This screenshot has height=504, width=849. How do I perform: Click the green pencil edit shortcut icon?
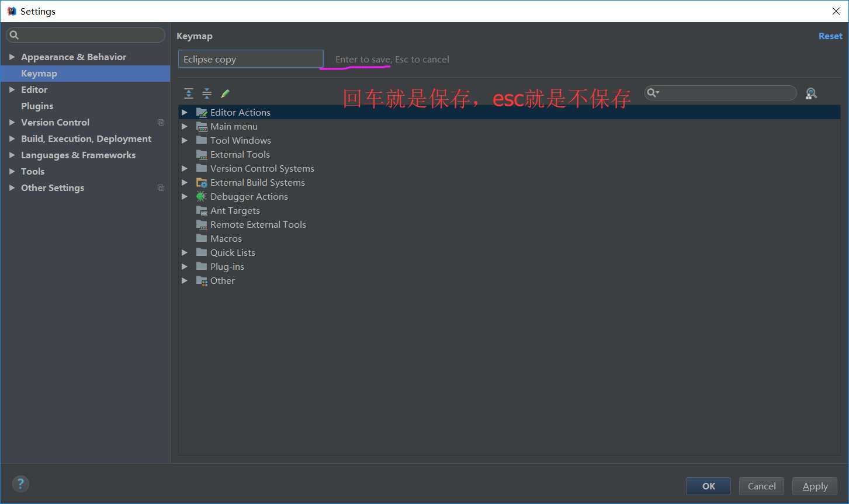click(x=225, y=93)
